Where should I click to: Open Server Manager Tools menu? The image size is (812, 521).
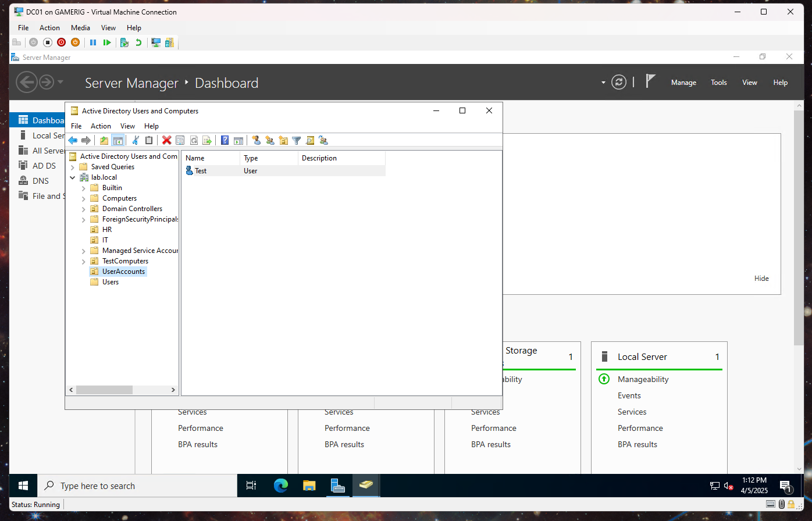click(x=719, y=83)
